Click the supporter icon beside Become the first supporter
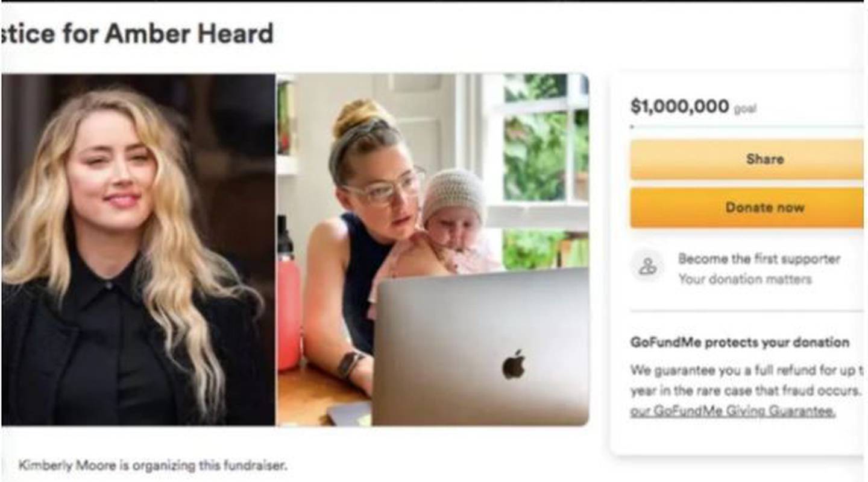The height and width of the screenshot is (482, 868). (x=647, y=267)
